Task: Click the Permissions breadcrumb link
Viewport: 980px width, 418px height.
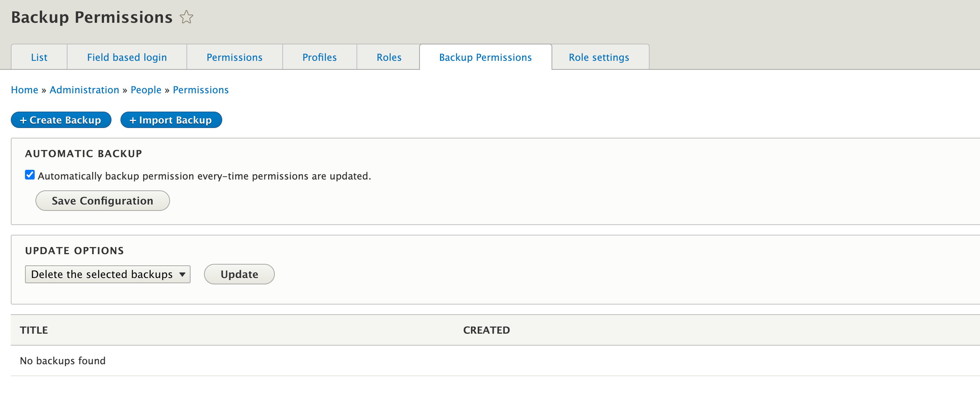Action: click(201, 90)
